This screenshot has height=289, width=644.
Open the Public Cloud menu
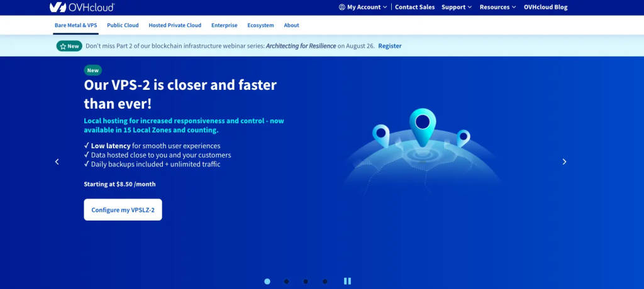(x=123, y=25)
